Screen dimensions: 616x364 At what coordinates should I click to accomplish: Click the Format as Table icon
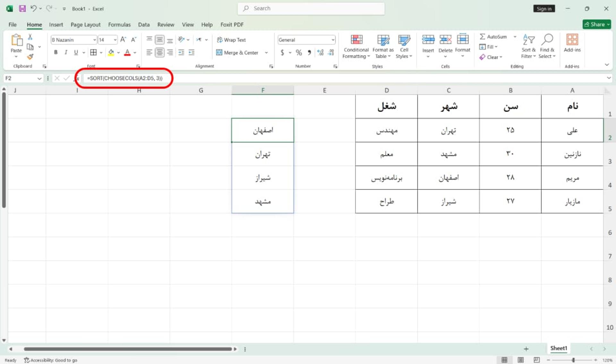[x=383, y=40]
